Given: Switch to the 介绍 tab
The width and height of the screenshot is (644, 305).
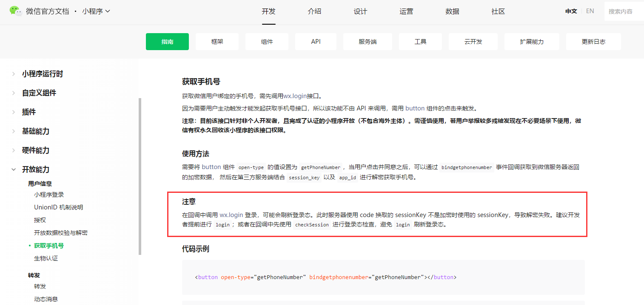Looking at the screenshot, I should click(x=314, y=11).
